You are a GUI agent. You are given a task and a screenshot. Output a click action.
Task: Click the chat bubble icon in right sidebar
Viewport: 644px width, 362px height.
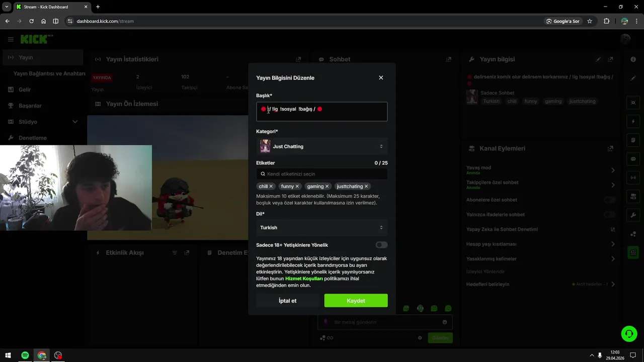pyautogui.click(x=633, y=159)
